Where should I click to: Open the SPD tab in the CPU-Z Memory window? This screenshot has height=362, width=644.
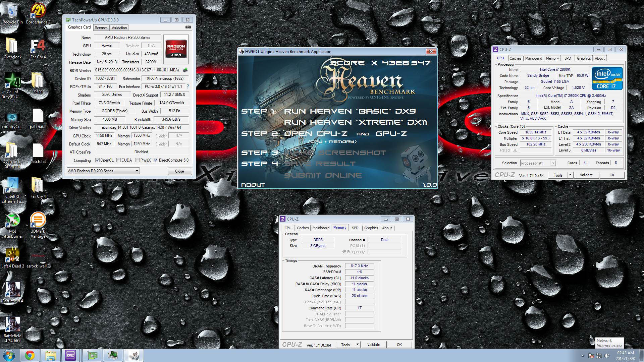tap(355, 228)
